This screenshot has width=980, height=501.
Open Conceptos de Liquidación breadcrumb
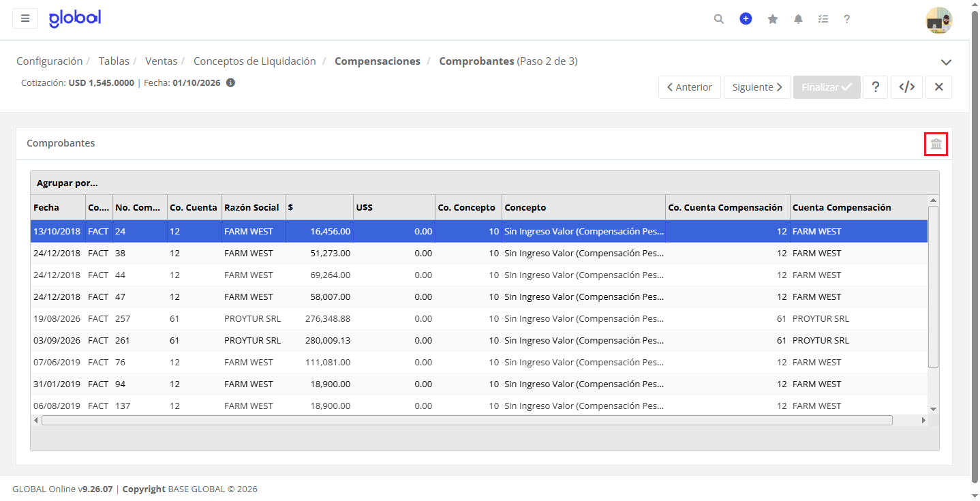pyautogui.click(x=255, y=61)
